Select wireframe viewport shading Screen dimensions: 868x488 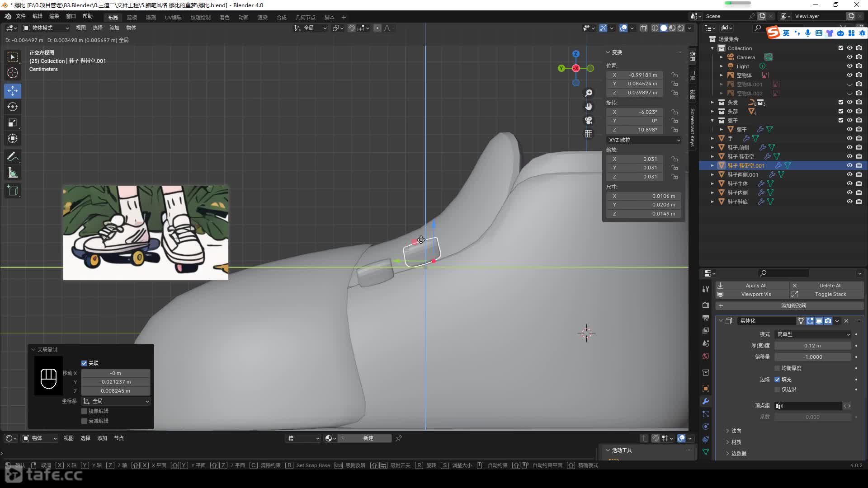pyautogui.click(x=655, y=28)
